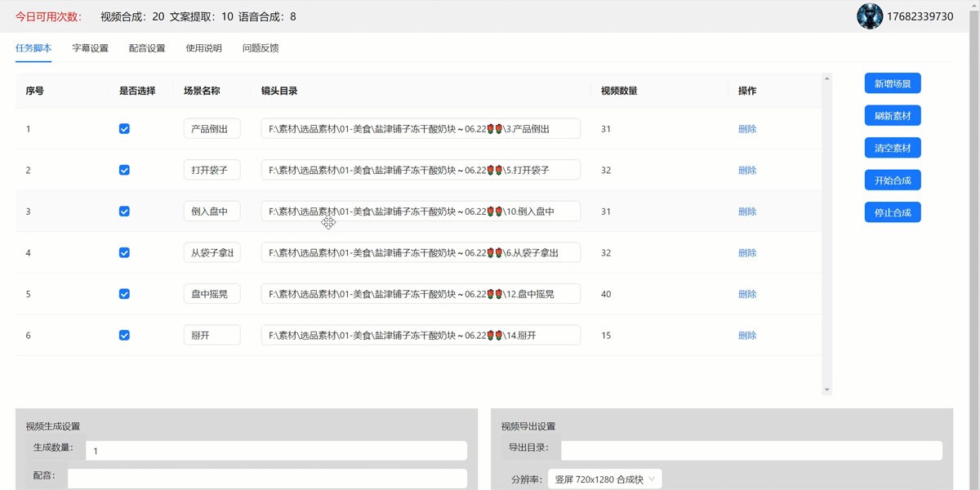The height and width of the screenshot is (490, 980).
Task: Toggle the checkbox for row 3 倒入盘中
Action: click(x=124, y=212)
